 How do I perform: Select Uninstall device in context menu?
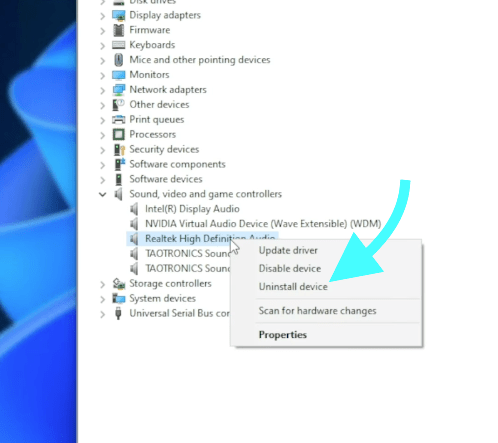tap(293, 287)
